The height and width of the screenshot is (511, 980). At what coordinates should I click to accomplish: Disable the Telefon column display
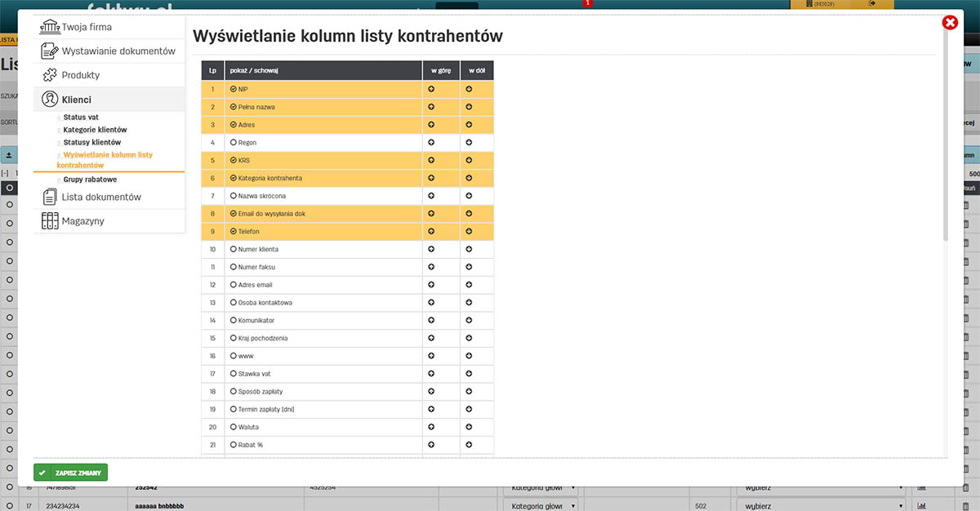pyautogui.click(x=232, y=231)
